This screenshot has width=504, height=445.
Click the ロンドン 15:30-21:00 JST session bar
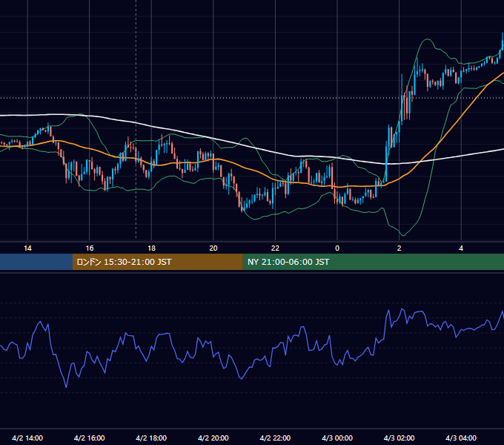pos(157,262)
